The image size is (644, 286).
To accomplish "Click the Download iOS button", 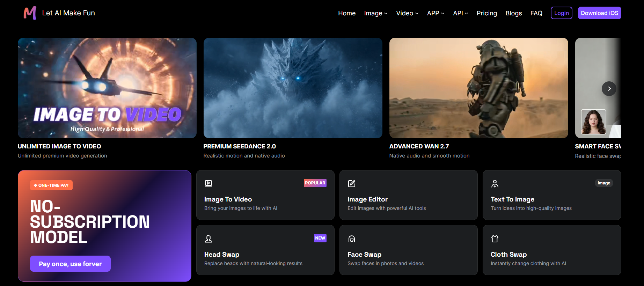I will [x=600, y=13].
